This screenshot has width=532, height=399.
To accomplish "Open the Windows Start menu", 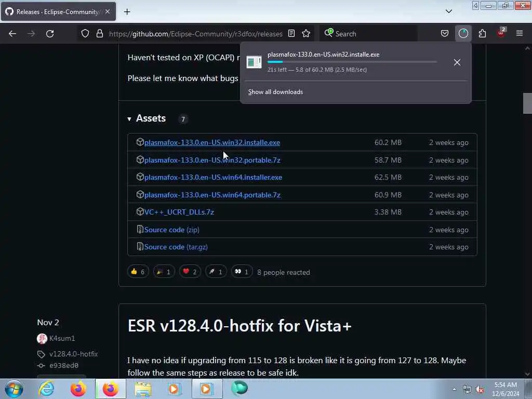I will click(14, 389).
